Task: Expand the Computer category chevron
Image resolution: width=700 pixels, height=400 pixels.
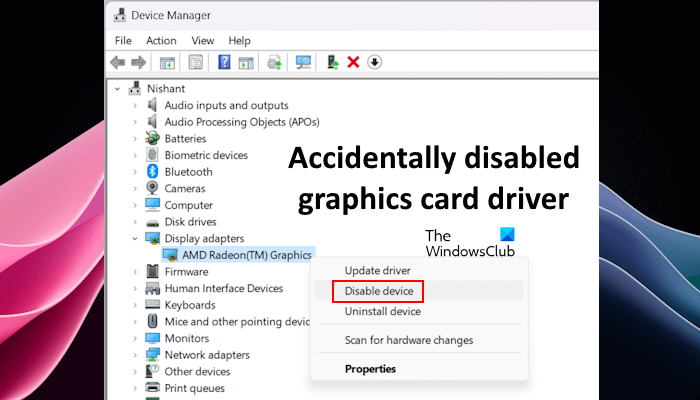Action: tap(135, 205)
